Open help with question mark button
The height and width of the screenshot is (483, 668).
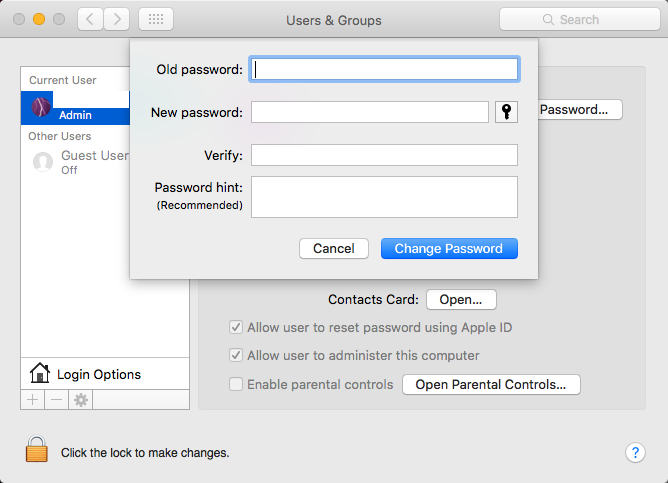635,452
